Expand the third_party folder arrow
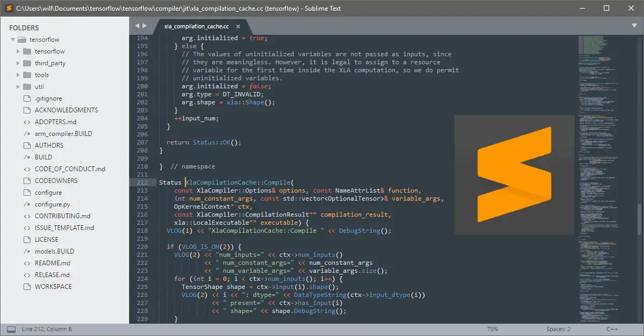This screenshot has width=644, height=336. 19,63
